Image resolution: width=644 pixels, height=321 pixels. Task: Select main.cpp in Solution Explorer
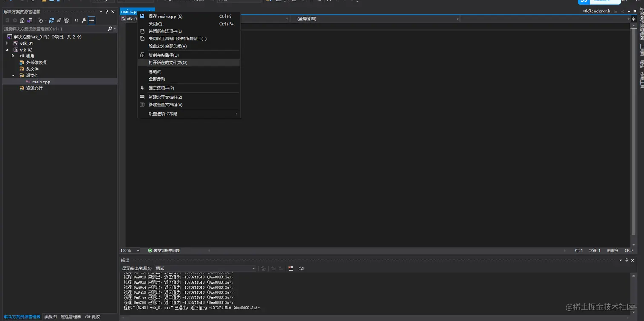click(41, 82)
